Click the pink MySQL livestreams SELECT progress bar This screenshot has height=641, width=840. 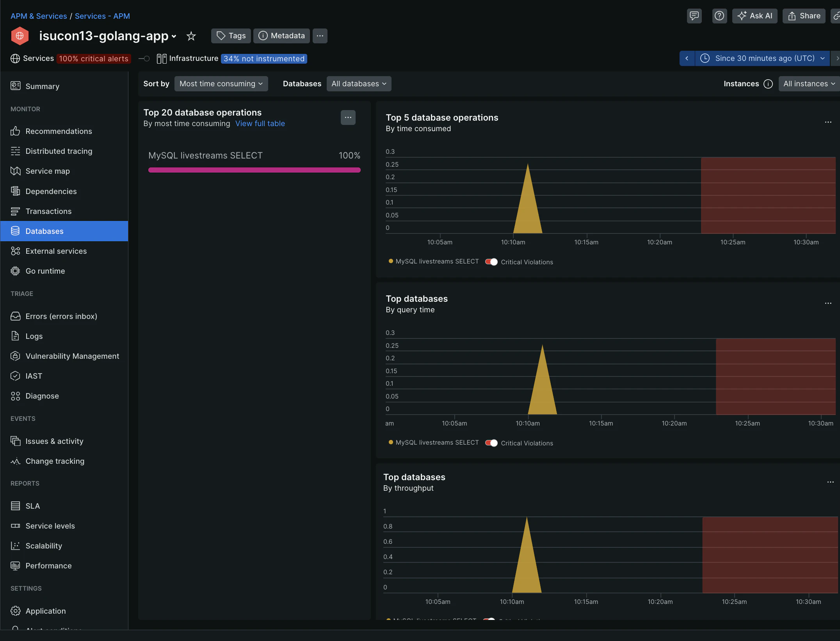(254, 170)
